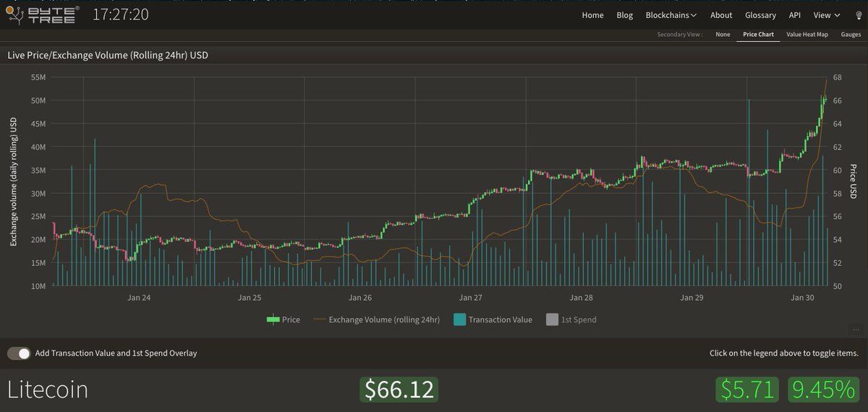Toggle the 1st Spend legend label
Image resolution: width=868 pixels, height=412 pixels.
click(579, 319)
